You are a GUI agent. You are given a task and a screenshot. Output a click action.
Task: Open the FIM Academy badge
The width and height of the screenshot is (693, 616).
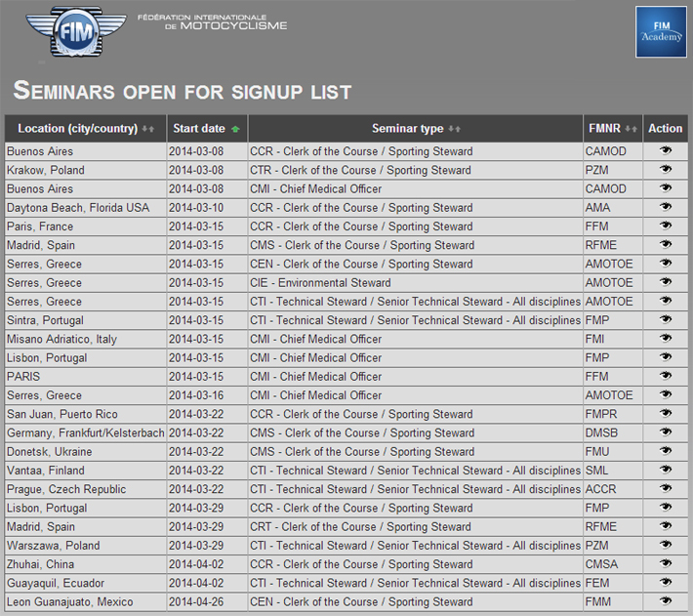coord(661,31)
